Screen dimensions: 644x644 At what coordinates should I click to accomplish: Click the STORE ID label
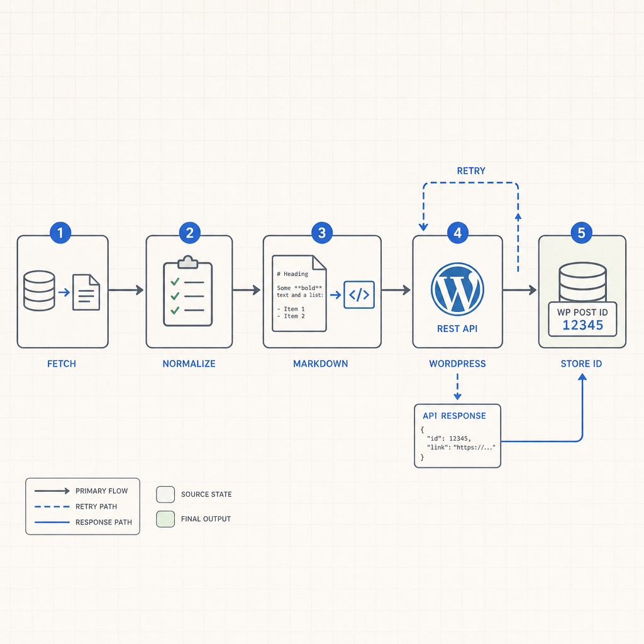pos(582,364)
